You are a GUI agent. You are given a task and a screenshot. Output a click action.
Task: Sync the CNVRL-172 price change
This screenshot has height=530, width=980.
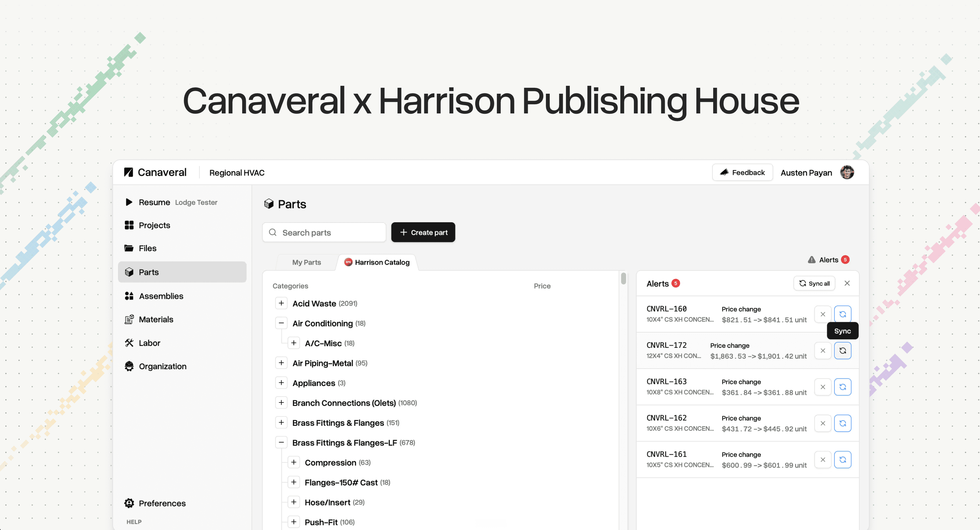[842, 351]
